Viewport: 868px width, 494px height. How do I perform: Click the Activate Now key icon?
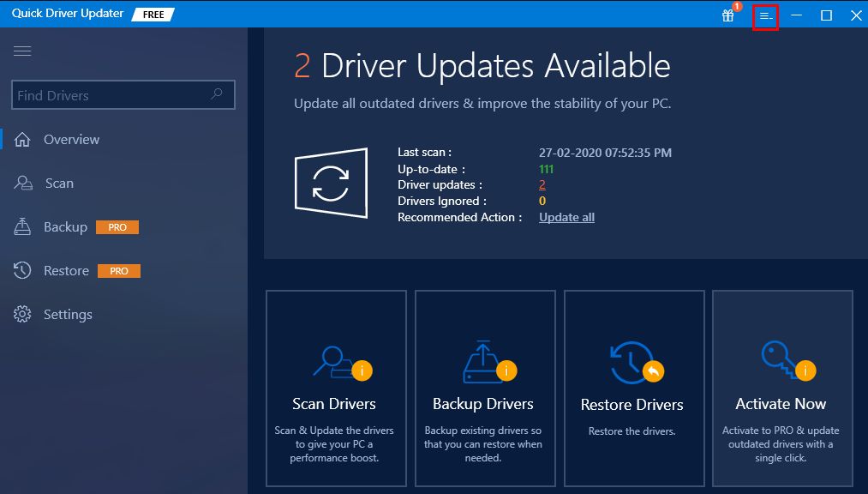point(780,358)
